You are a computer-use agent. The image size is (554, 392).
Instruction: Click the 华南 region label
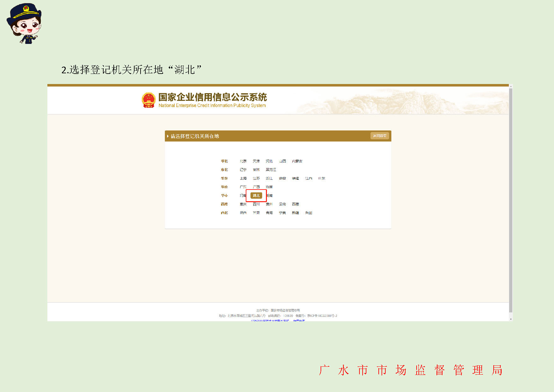pyautogui.click(x=224, y=187)
